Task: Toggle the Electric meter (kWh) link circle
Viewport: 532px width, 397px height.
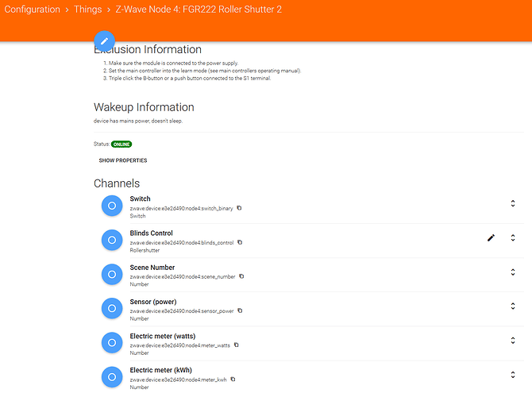Action: pos(112,377)
